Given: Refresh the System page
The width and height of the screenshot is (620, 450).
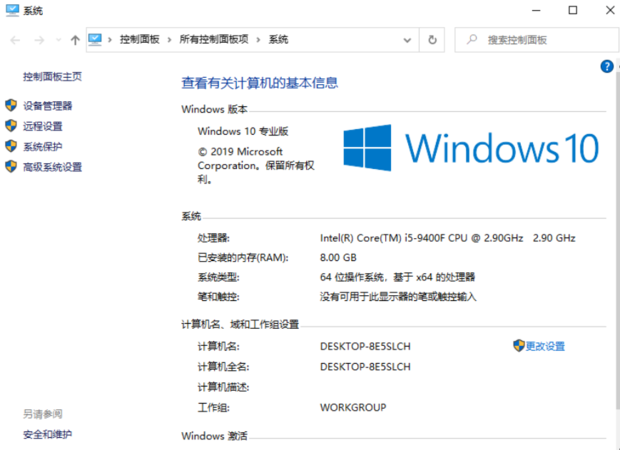Looking at the screenshot, I should coord(432,40).
